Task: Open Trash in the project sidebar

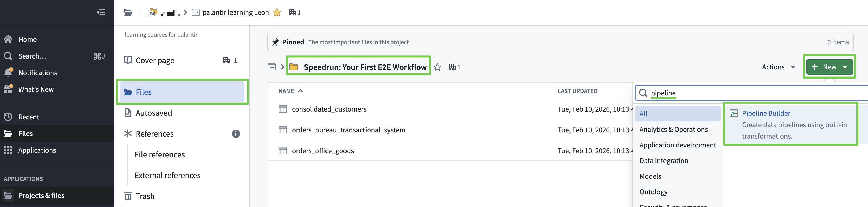Action: (145, 196)
